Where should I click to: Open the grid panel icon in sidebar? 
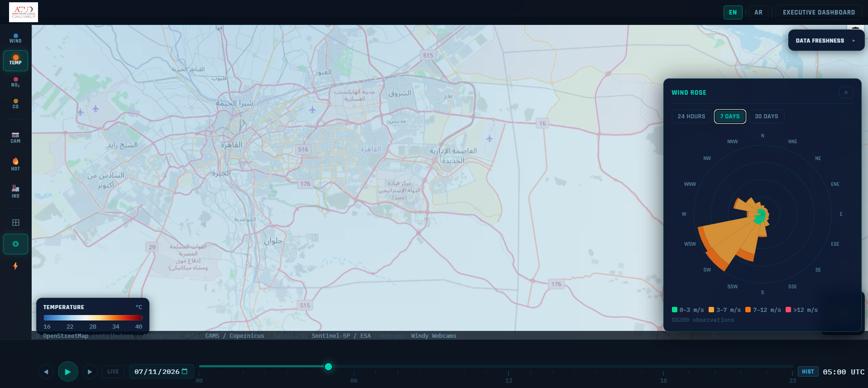pyautogui.click(x=15, y=222)
